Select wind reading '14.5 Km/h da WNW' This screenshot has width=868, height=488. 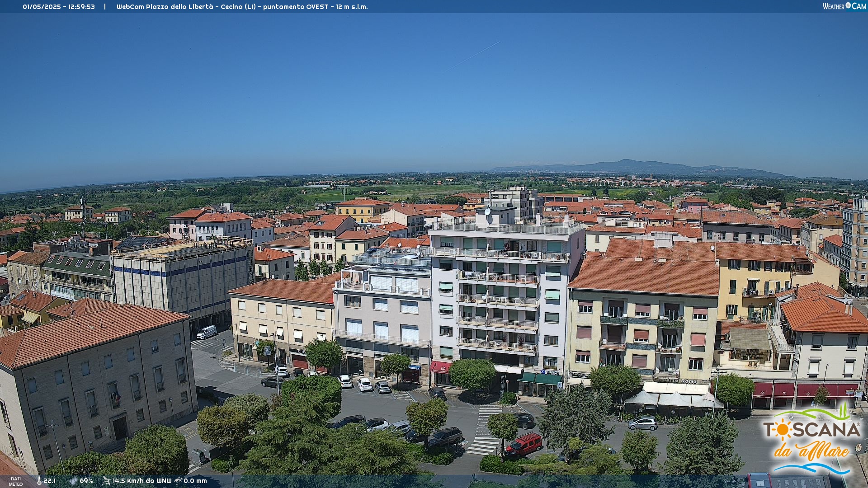tap(142, 481)
